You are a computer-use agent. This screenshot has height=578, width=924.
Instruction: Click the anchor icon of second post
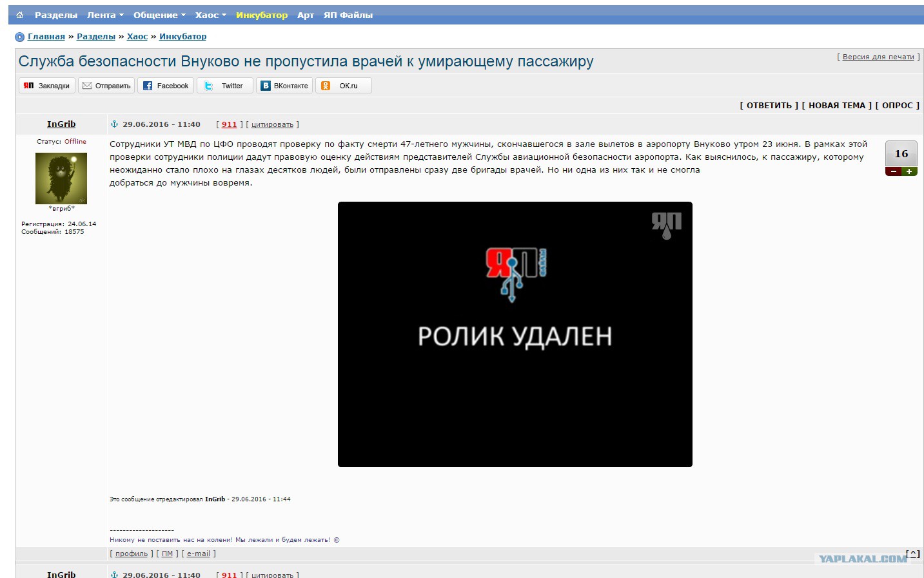click(114, 575)
